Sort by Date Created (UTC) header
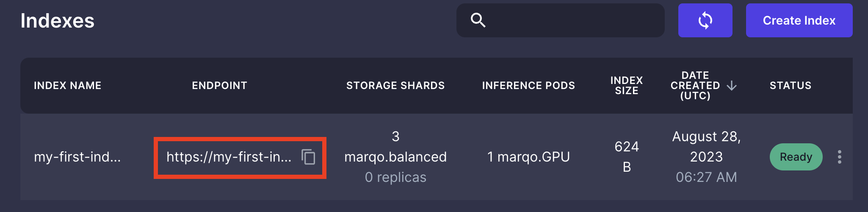The width and height of the screenshot is (868, 212). [x=695, y=86]
